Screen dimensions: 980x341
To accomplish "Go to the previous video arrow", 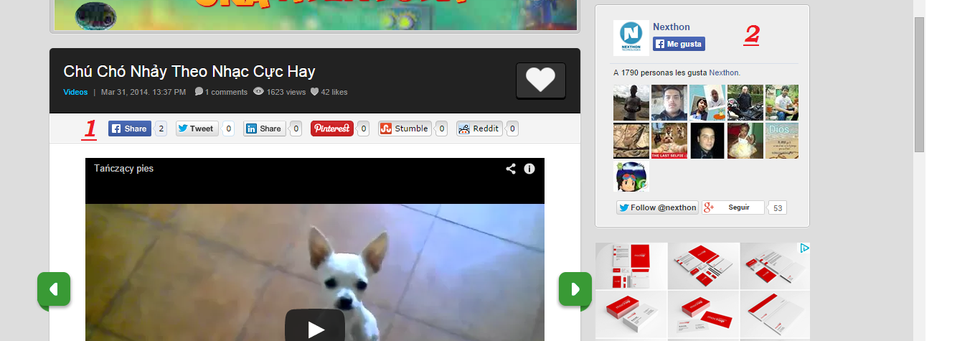I will 54,289.
